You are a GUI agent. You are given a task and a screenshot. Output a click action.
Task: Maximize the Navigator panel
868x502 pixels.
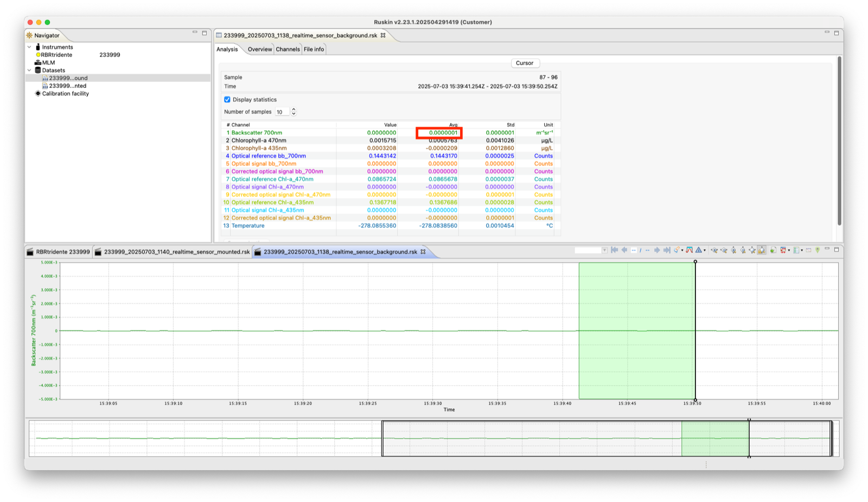[205, 33]
